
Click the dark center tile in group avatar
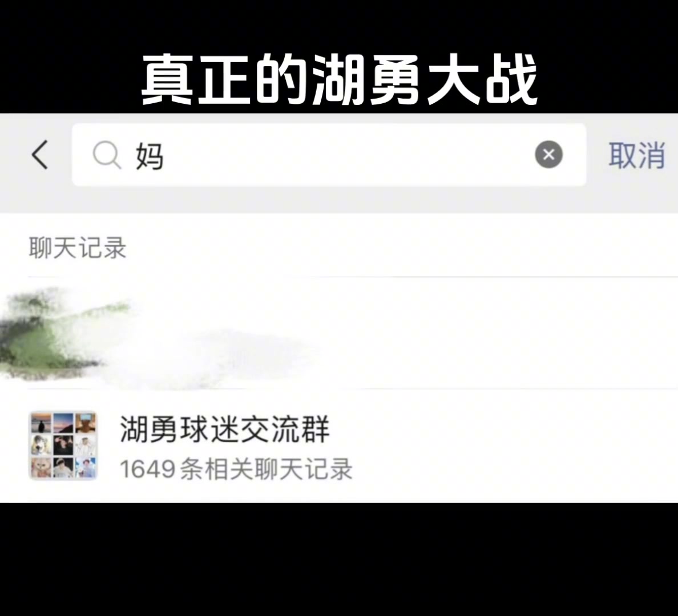[63, 445]
